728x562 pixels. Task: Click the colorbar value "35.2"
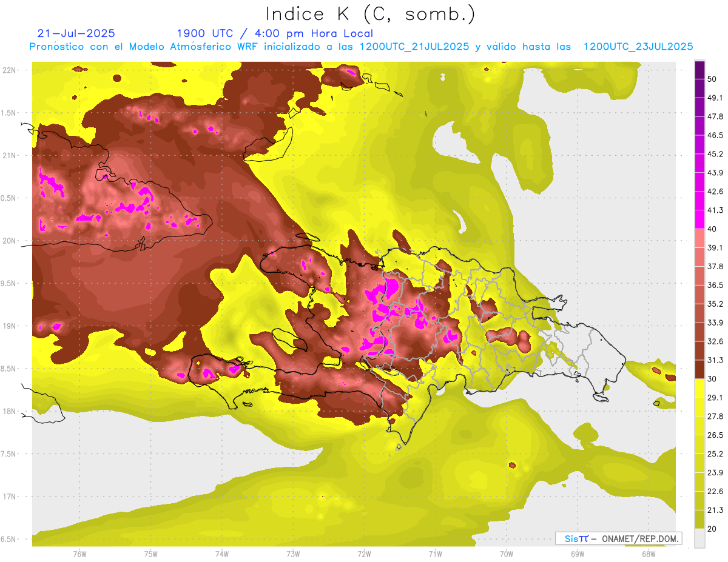point(715,304)
